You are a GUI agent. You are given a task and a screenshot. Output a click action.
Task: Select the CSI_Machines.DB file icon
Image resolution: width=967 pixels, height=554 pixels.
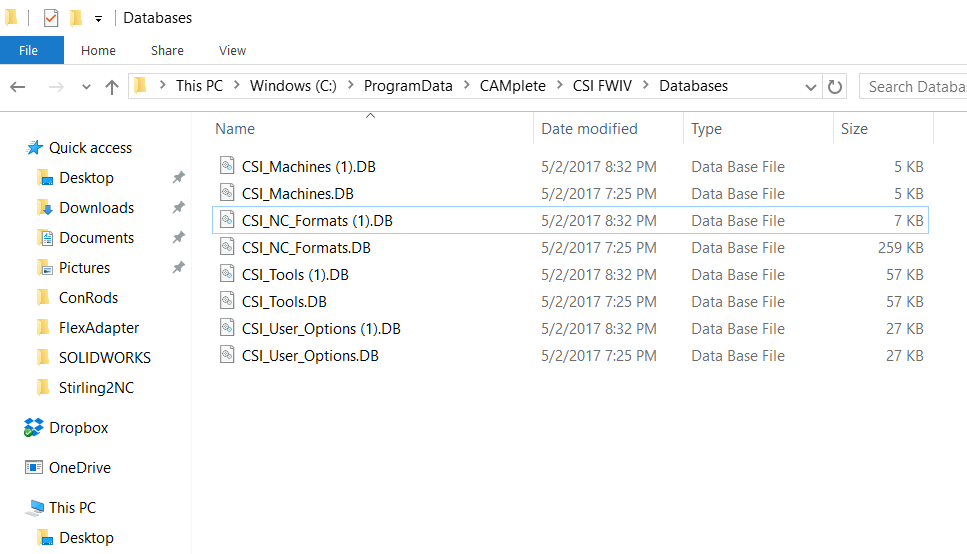pos(228,193)
